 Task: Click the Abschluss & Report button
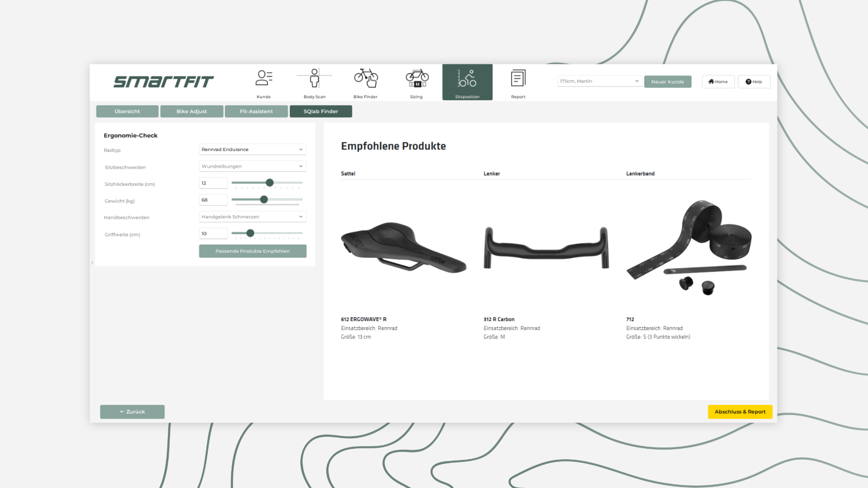coord(740,412)
